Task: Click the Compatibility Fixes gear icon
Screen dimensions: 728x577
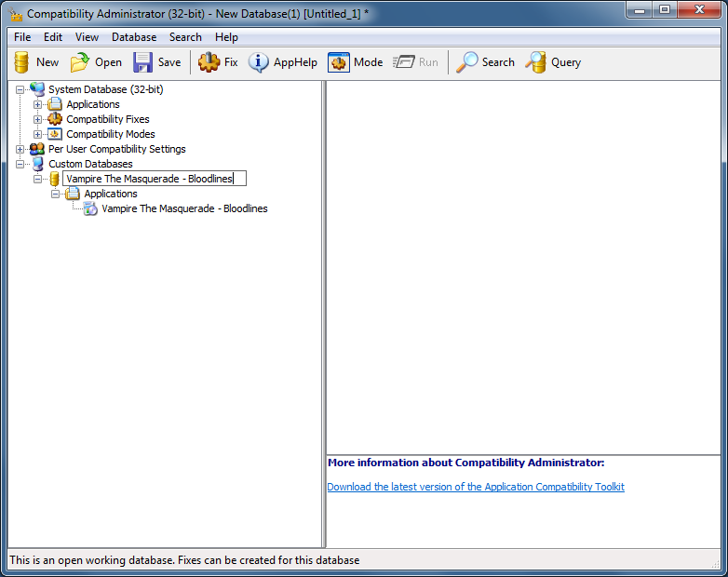Action: coord(55,119)
